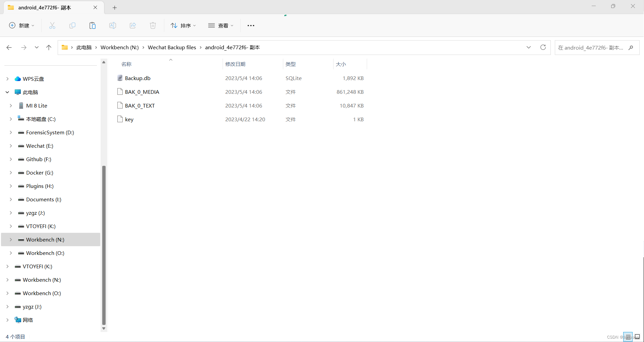Open the See more (...) menu

click(251, 25)
